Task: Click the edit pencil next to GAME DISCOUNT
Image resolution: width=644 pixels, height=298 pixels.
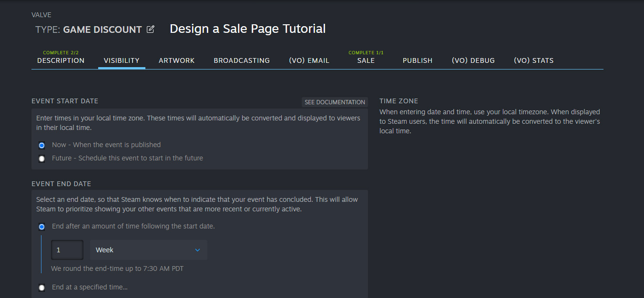Action: click(150, 29)
